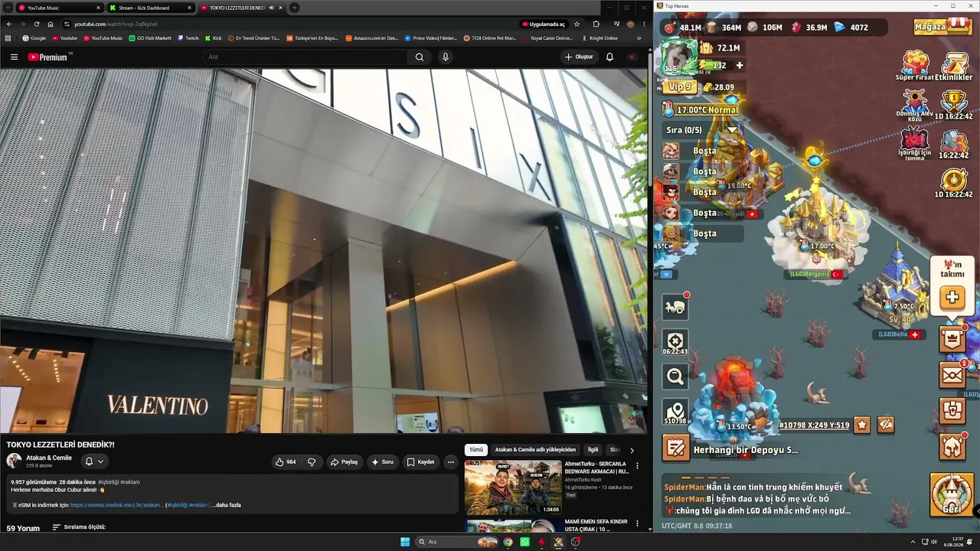980x551 pixels.
Task: Open subscription notification bell dropdown
Action: point(94,461)
